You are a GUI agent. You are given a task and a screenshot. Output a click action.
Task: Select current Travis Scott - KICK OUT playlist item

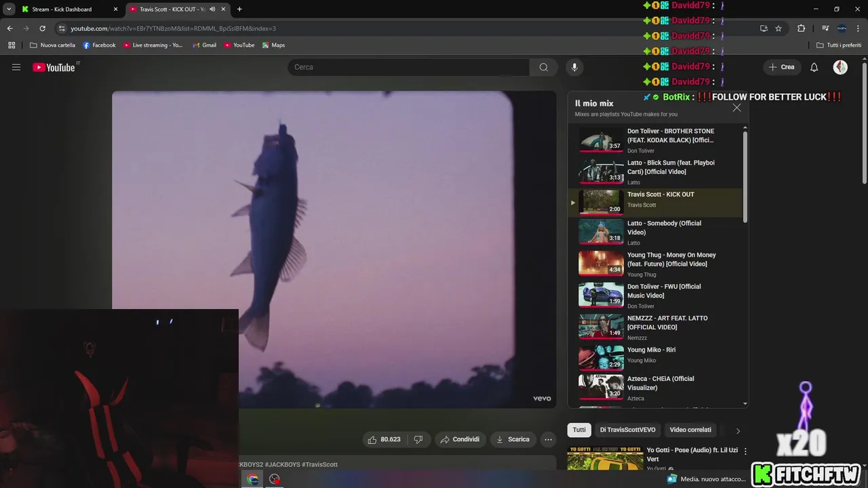[x=655, y=203]
